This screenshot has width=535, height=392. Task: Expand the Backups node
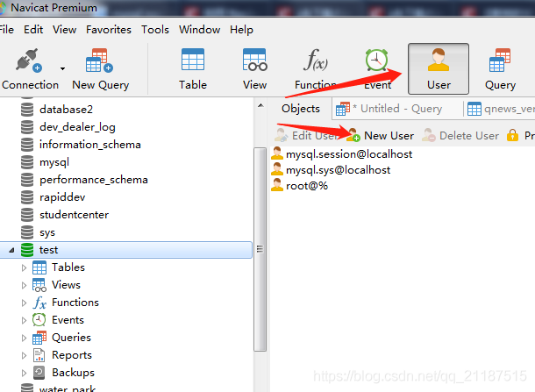24,373
